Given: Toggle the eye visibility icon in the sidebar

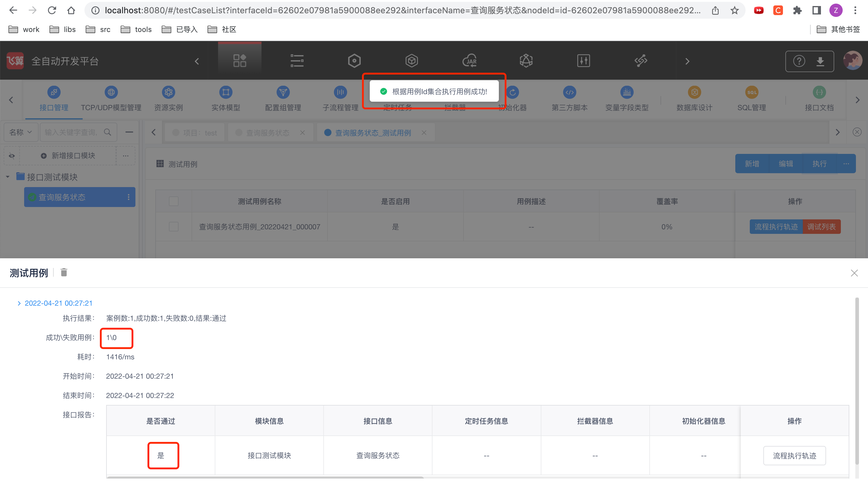Looking at the screenshot, I should (x=12, y=156).
